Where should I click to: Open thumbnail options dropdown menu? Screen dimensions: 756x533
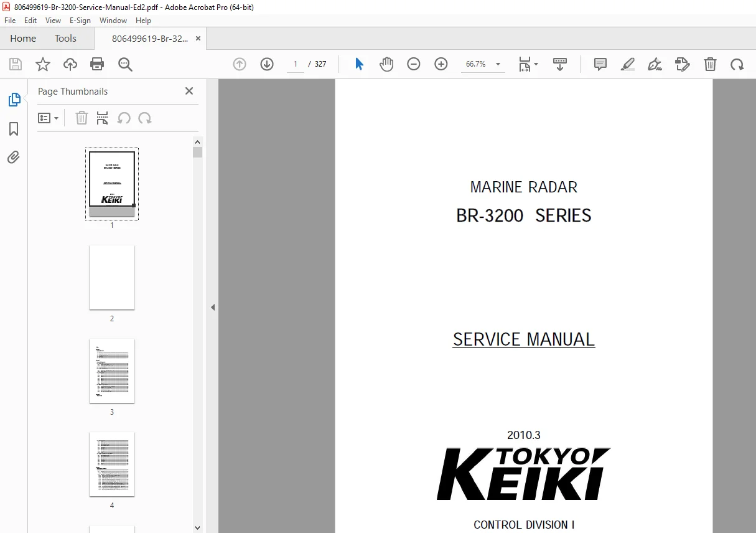49,118
